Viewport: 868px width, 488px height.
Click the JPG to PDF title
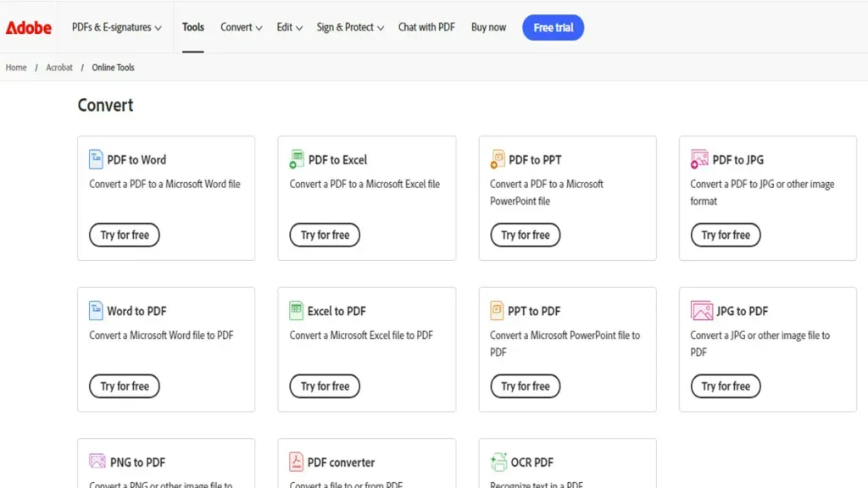(743, 311)
